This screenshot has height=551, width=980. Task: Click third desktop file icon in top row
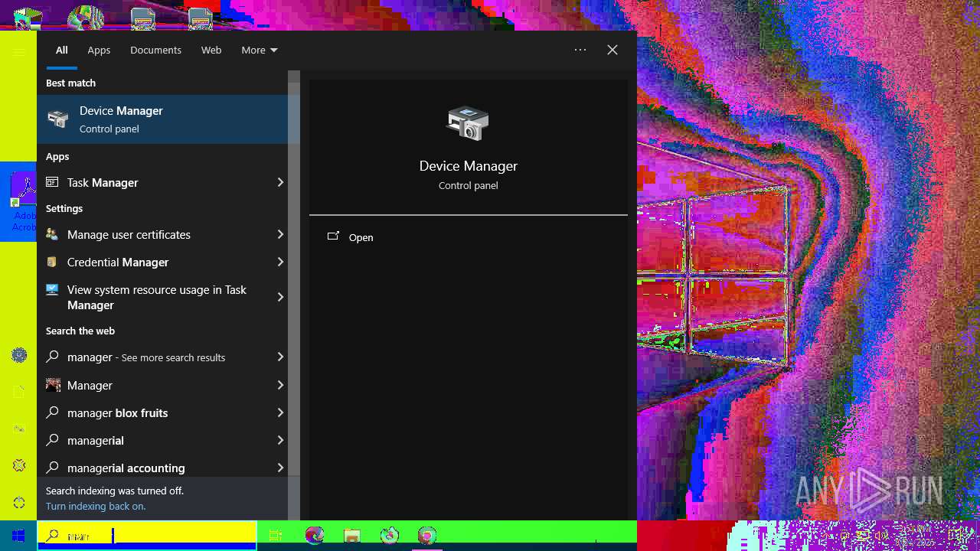tap(143, 18)
